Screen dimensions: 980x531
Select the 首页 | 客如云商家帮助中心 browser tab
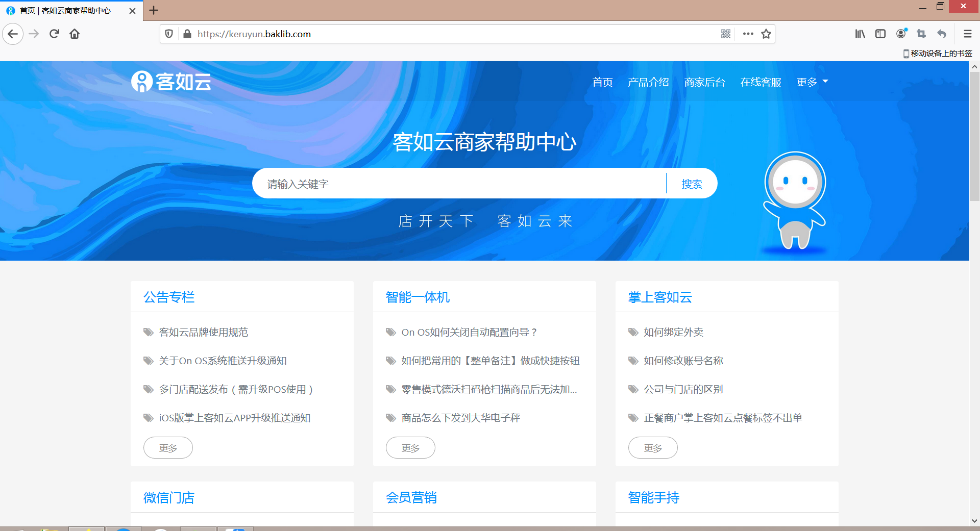(71, 11)
